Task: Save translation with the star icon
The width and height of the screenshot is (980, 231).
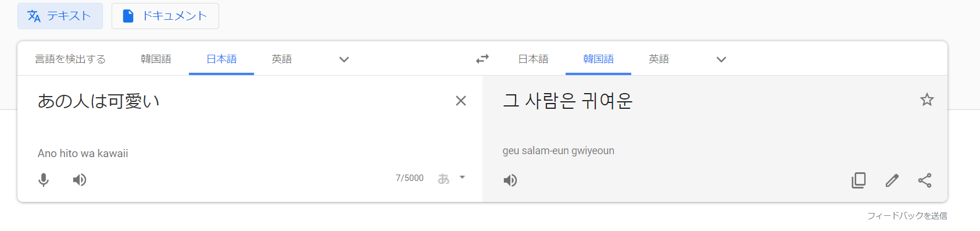Action: click(x=927, y=99)
